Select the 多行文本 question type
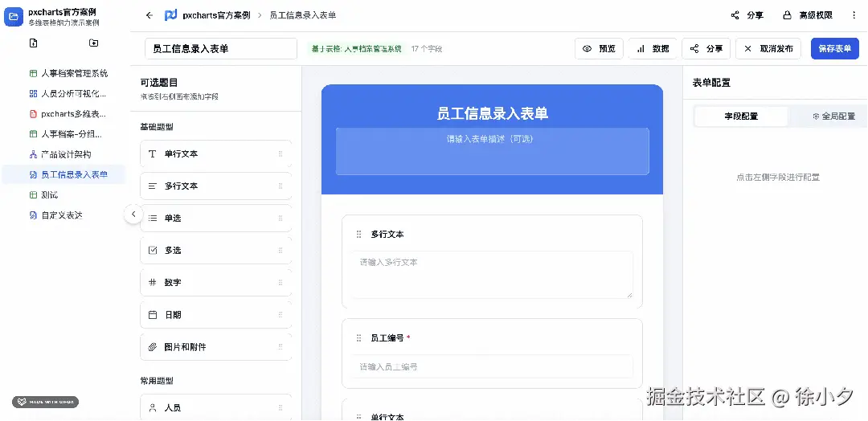Screen dimensions: 868x421 click(216, 186)
